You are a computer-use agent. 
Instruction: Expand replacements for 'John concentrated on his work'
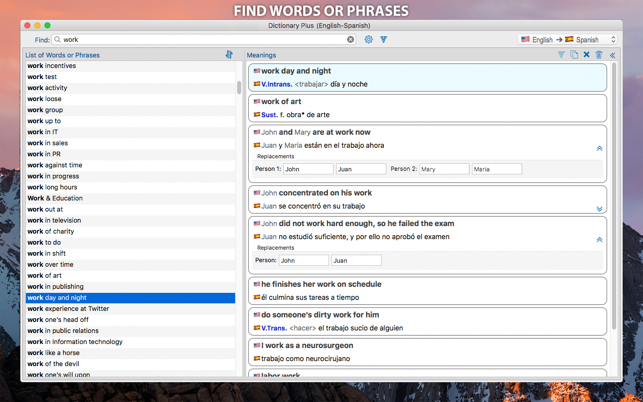599,209
